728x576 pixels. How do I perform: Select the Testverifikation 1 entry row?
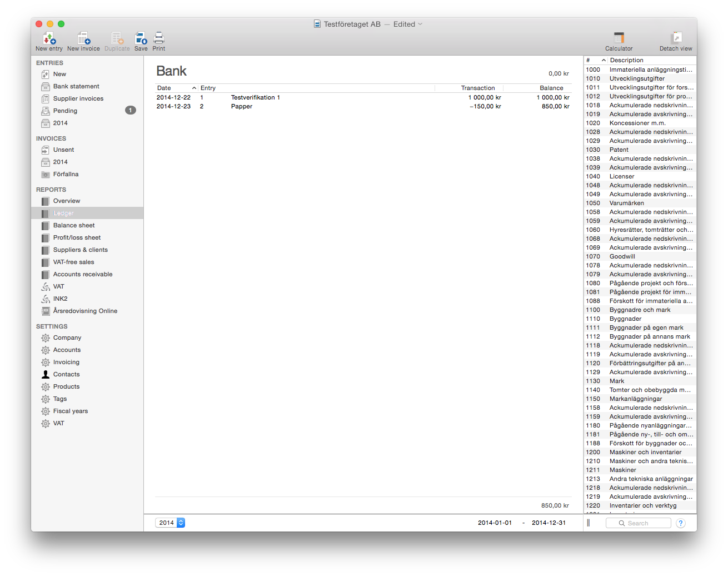363,97
